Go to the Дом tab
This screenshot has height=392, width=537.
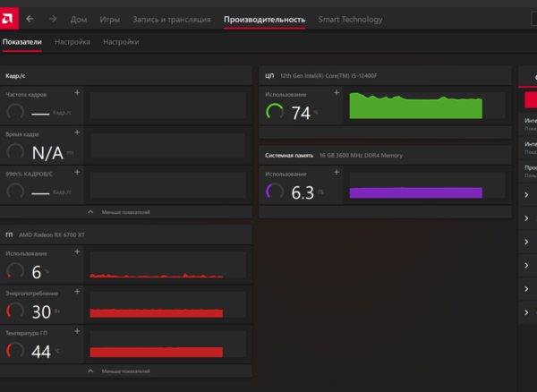79,19
